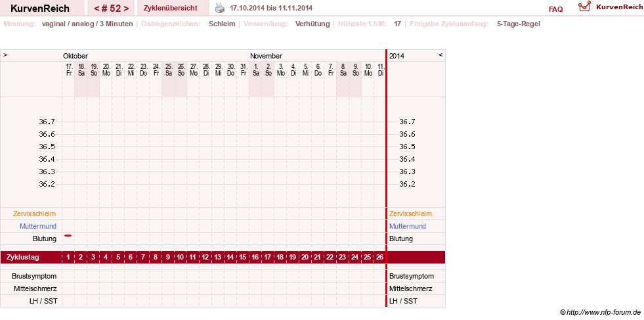Select date column 25. Sa
The width and height of the screenshot is (644, 320).
pos(169,70)
